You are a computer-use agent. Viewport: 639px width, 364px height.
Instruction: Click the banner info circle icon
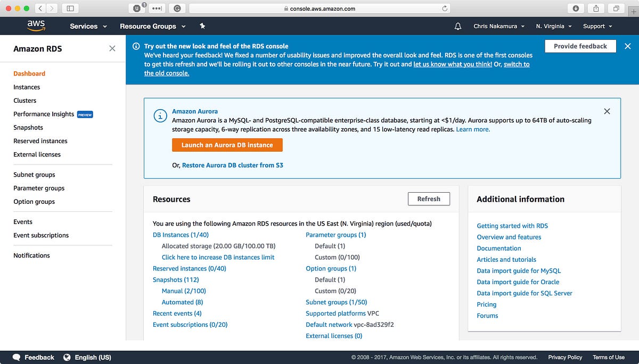(x=136, y=46)
